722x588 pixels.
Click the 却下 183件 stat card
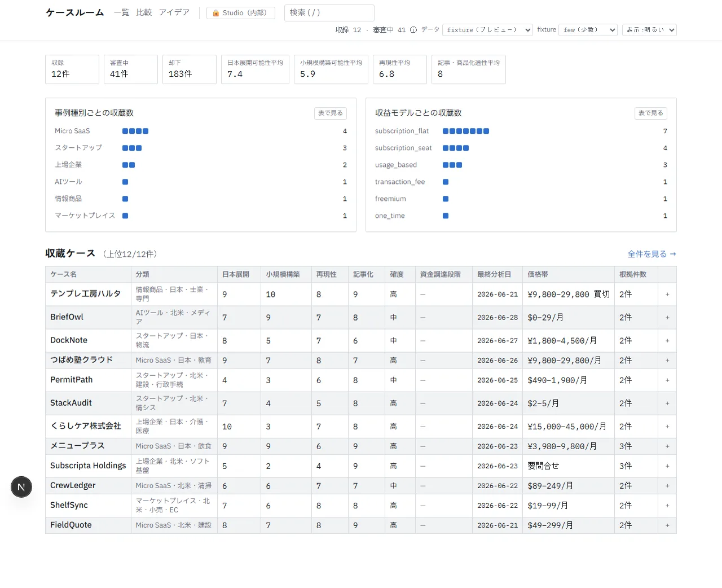coord(190,69)
